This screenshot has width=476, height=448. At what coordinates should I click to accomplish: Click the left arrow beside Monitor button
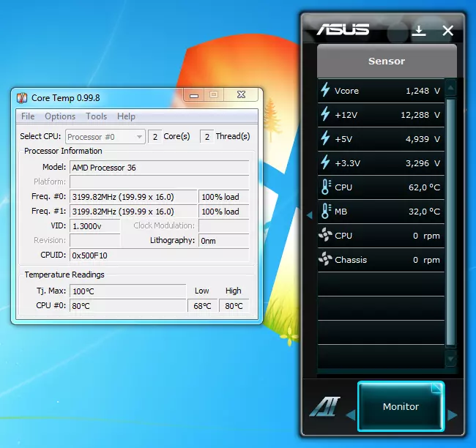pos(351,415)
